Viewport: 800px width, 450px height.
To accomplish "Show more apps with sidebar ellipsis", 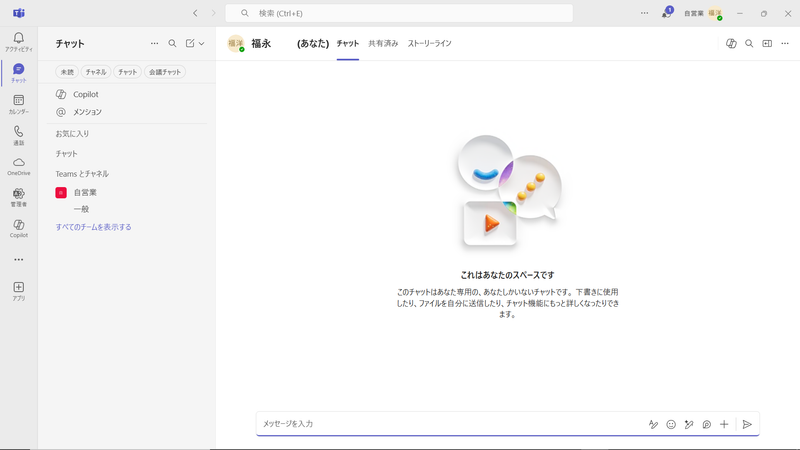I will (x=18, y=260).
